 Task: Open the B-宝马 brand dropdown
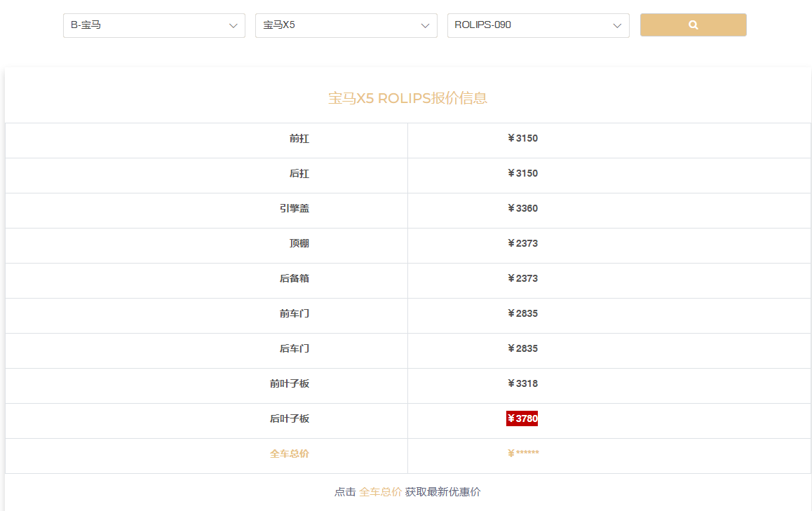154,25
